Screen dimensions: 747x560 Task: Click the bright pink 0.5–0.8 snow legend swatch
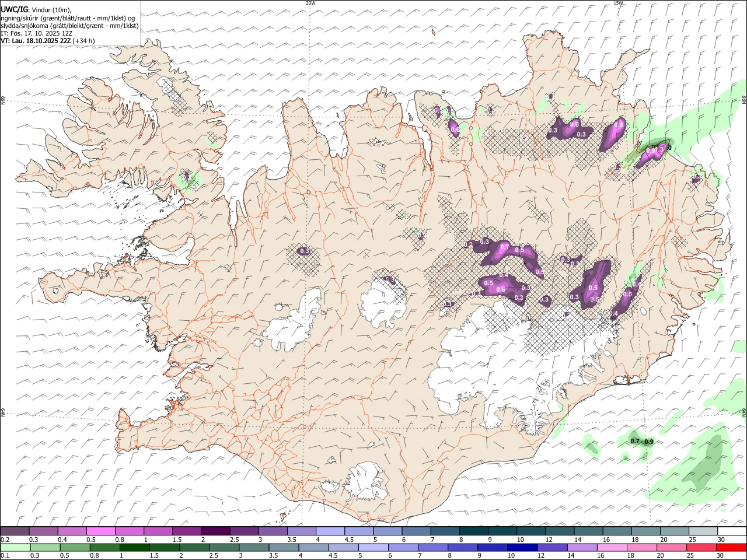click(x=100, y=531)
